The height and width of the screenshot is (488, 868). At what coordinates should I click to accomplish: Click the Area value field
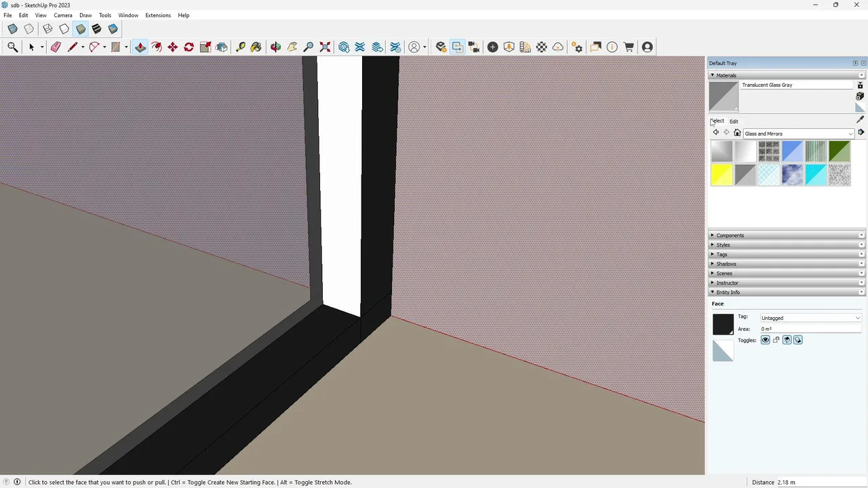click(x=810, y=329)
